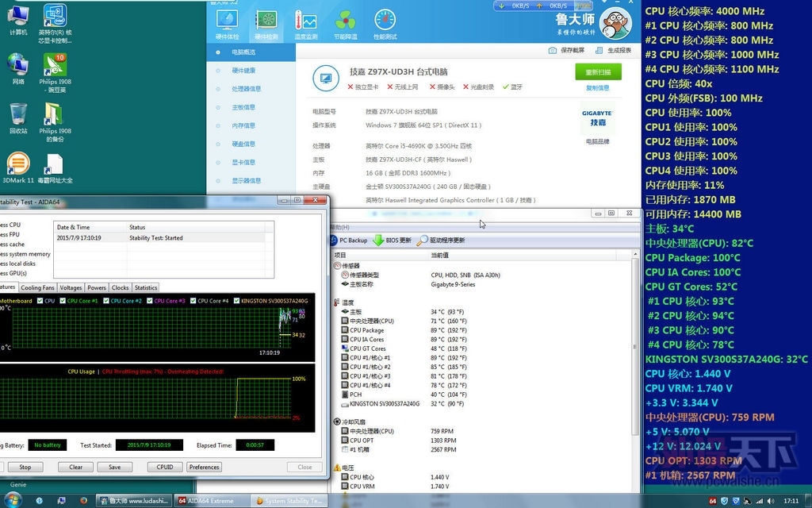Select 电脑概览 in Ludashi sidebar
Image resolution: width=812 pixels, height=508 pixels.
pos(251,52)
